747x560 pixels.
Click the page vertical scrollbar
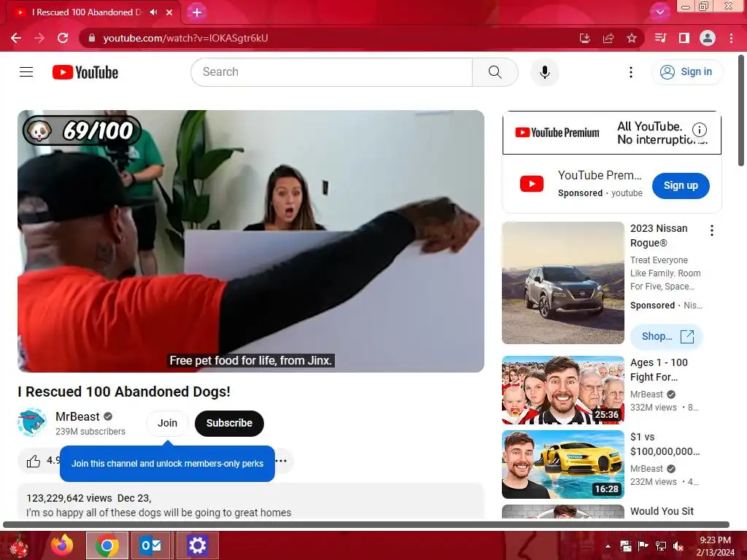point(741,111)
